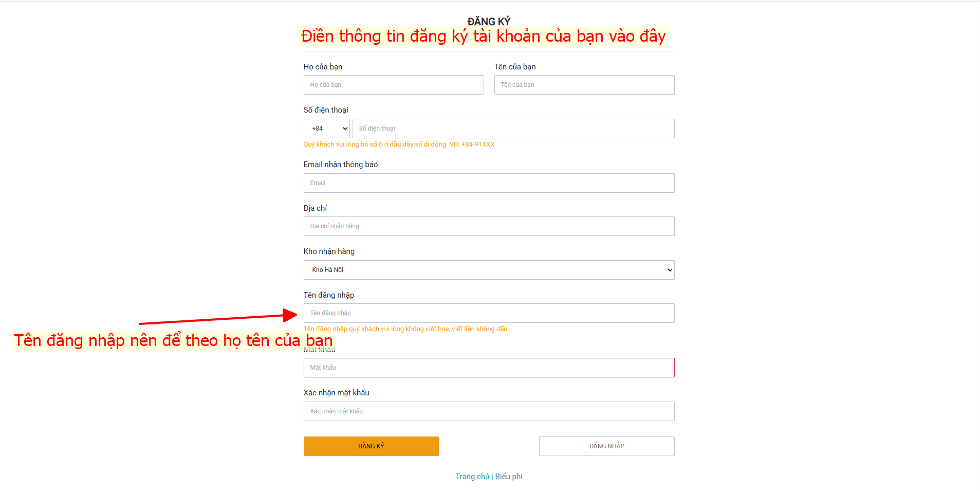Open the 'Trang chủ' link
Viewport: 980px width, 491px height.
472,477
